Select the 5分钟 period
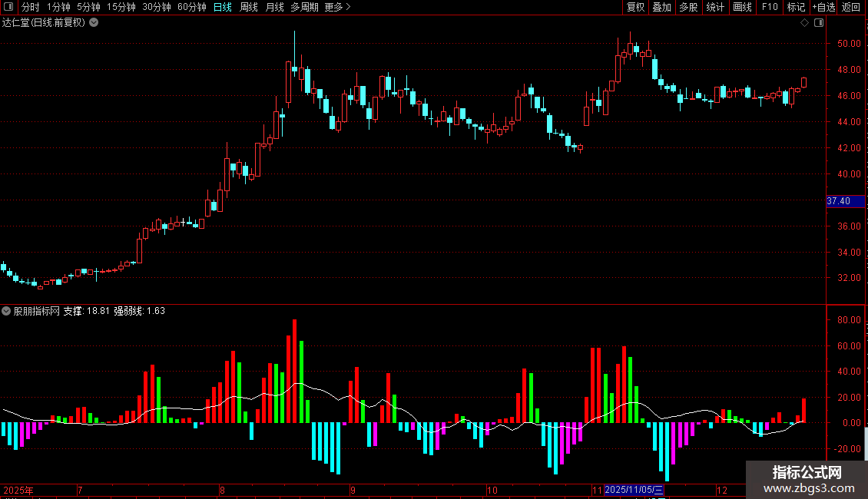This screenshot has width=868, height=499. [x=88, y=7]
